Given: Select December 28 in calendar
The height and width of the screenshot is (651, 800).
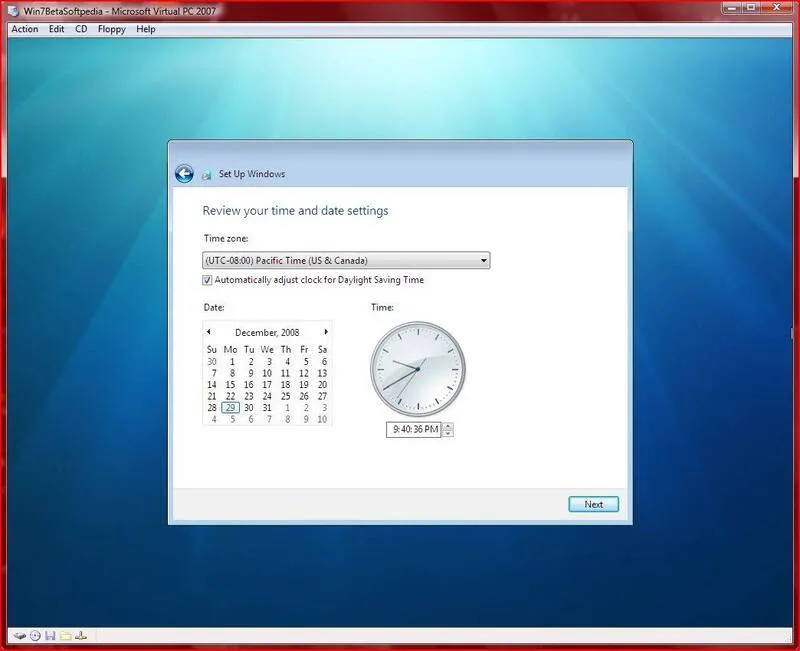Looking at the screenshot, I should point(212,408).
